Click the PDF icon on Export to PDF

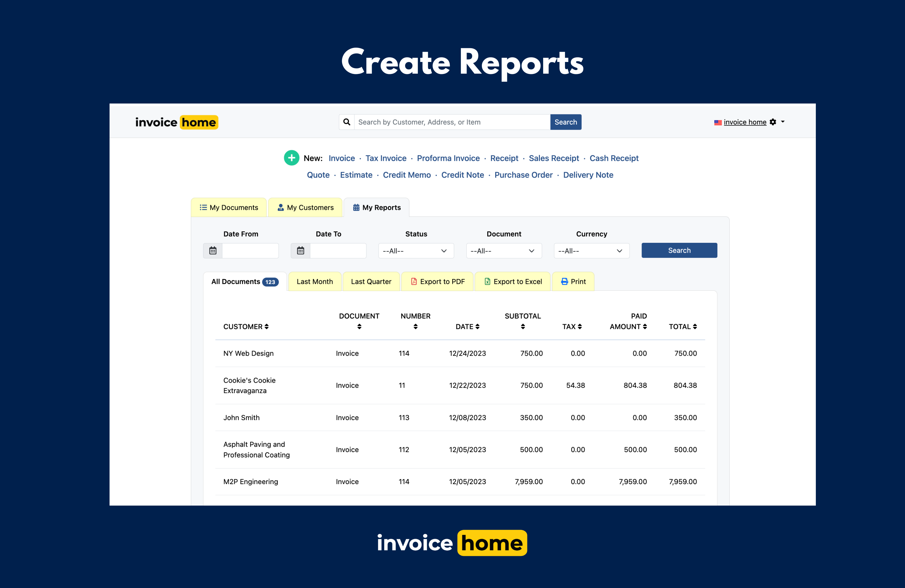pos(414,281)
